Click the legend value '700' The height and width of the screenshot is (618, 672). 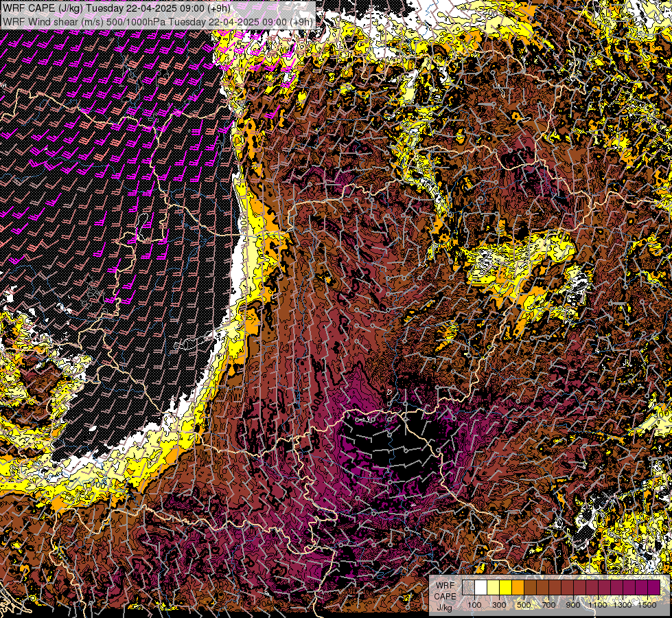(548, 605)
